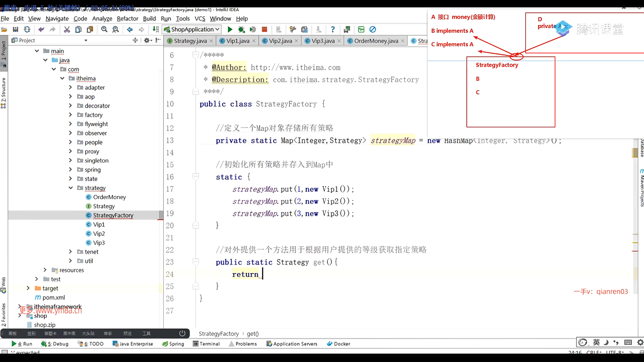Screen dimensions: 644x362
Task: Select Vip2 class in project tree
Action: click(x=99, y=234)
